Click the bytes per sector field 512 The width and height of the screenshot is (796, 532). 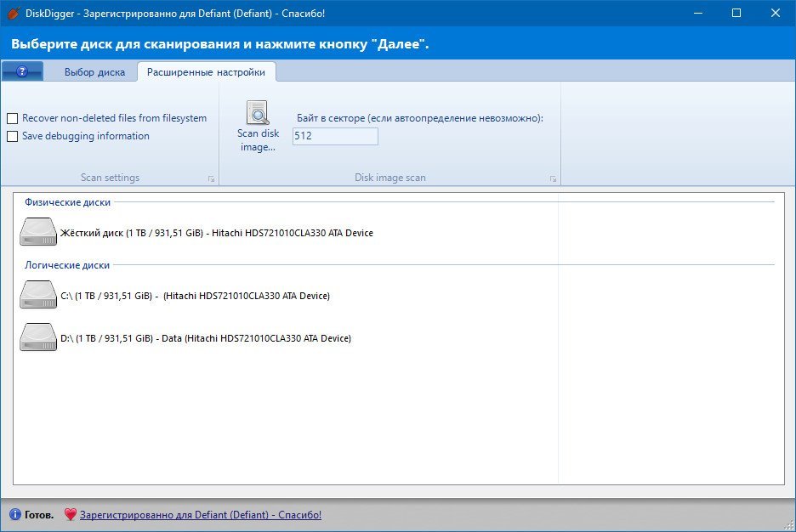point(335,136)
